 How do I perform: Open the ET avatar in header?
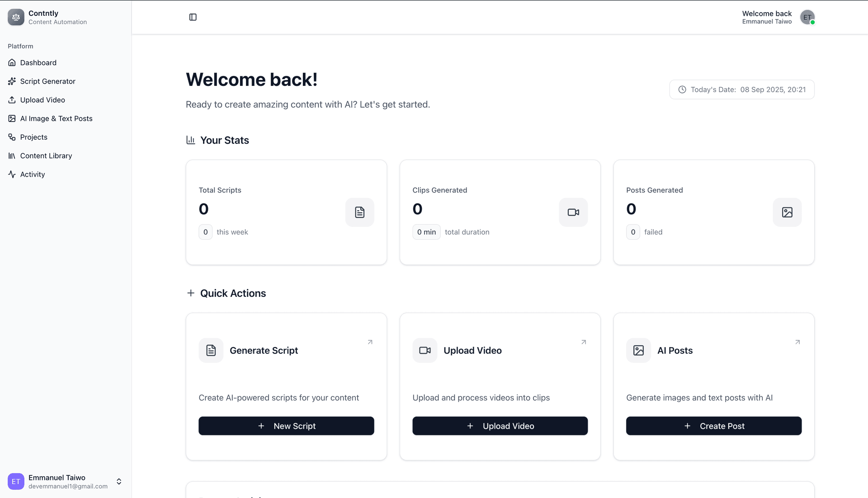tap(807, 17)
